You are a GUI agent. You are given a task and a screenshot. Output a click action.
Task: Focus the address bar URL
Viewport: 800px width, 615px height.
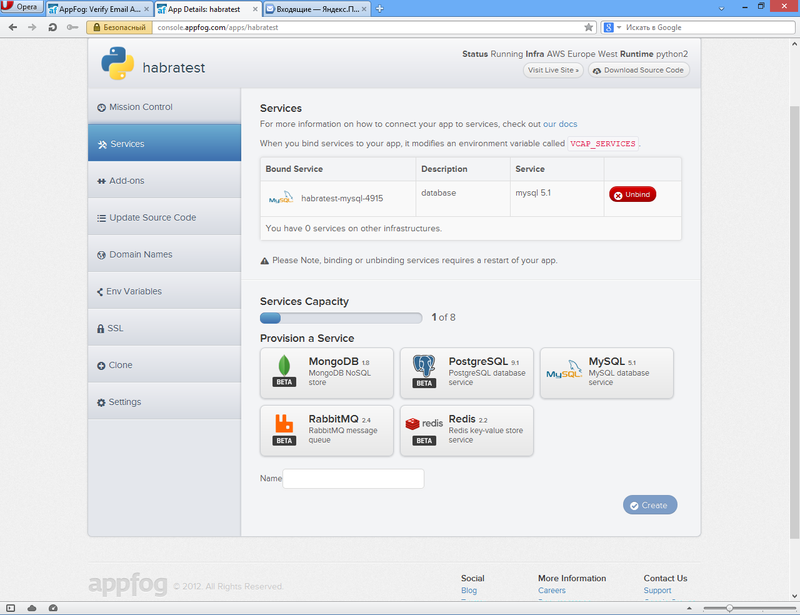click(367, 28)
